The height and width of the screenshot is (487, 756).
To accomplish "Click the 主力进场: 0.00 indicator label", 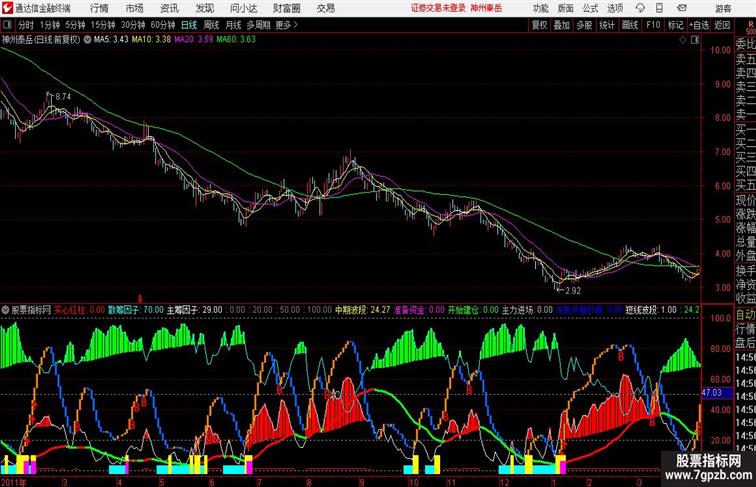I will tap(527, 310).
